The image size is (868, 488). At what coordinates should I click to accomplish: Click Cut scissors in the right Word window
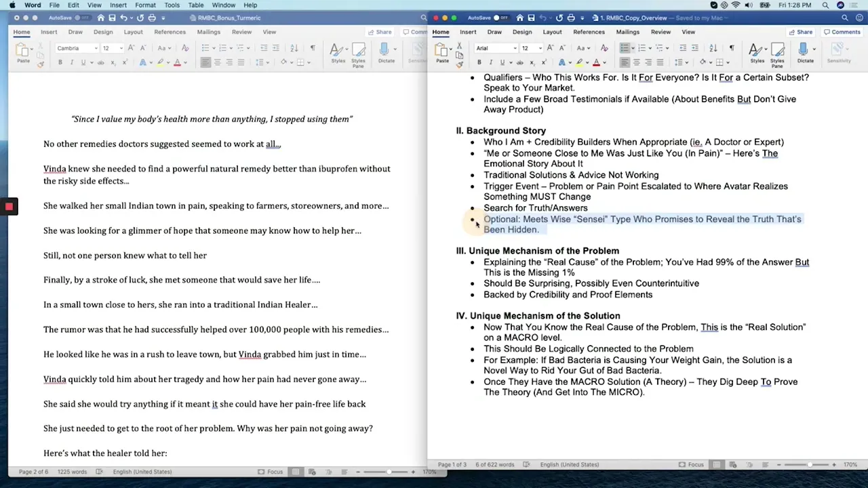pos(459,46)
